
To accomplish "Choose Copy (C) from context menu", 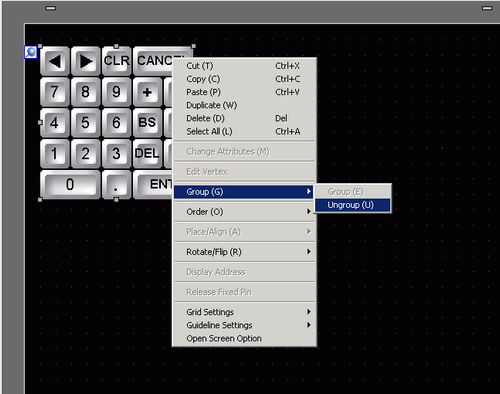I will click(244, 79).
